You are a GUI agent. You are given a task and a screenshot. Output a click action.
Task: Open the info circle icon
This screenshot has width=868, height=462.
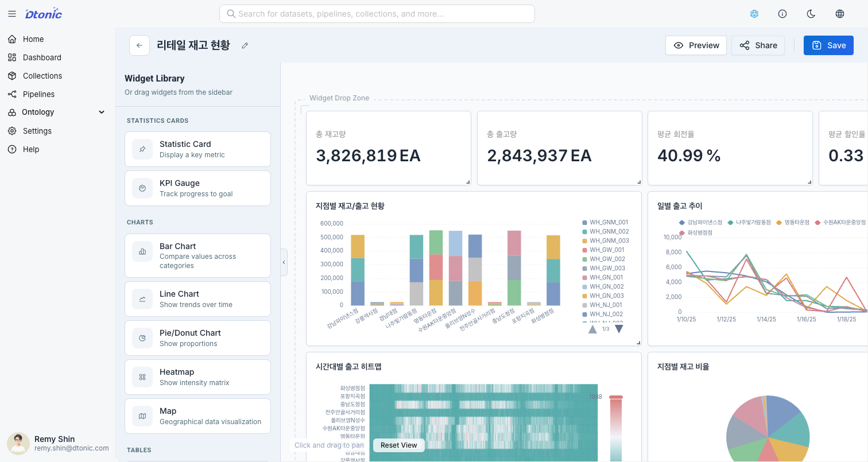[782, 14]
